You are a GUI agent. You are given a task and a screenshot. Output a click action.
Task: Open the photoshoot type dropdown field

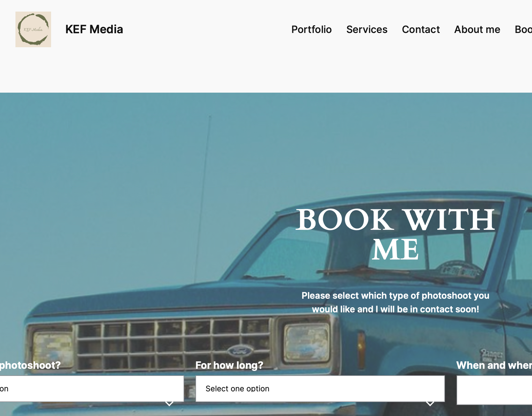[92, 389]
